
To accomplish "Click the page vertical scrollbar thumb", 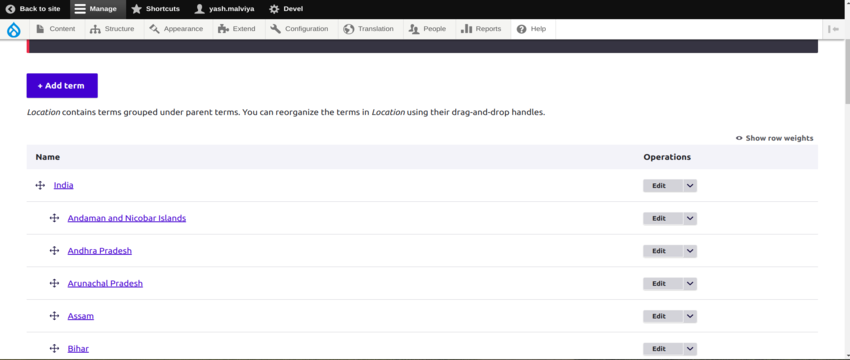I will pyautogui.click(x=847, y=73).
